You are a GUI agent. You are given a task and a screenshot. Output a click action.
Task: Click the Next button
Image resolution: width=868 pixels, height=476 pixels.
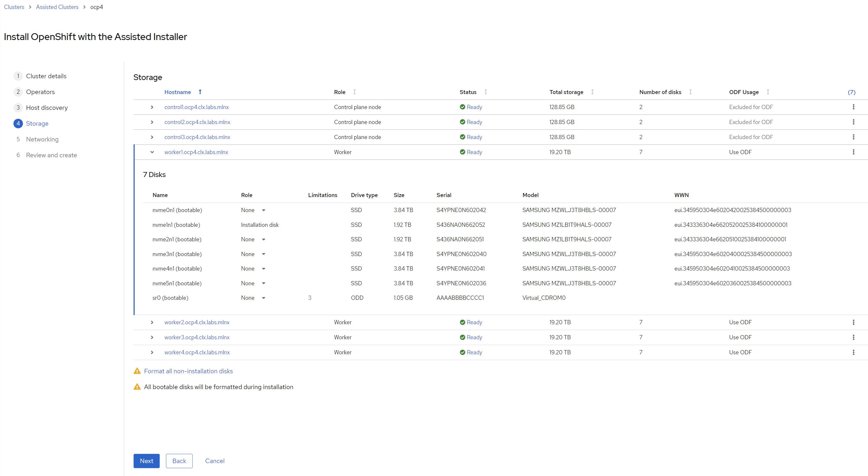point(147,461)
